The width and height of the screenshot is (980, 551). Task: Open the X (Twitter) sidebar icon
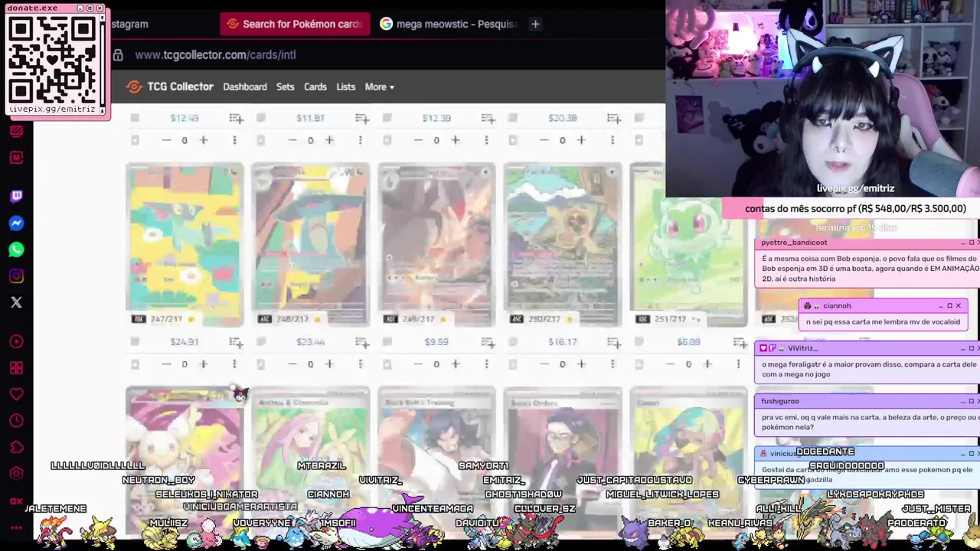[x=16, y=302]
